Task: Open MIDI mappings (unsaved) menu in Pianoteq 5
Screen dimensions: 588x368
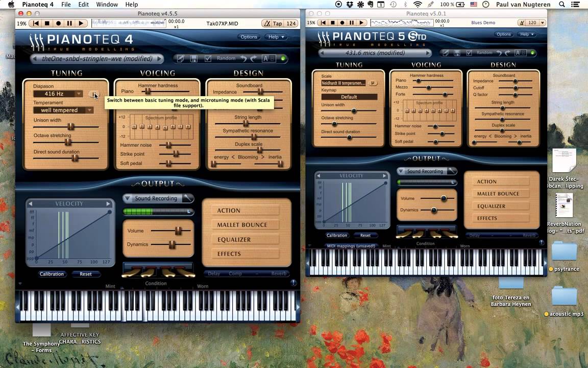Action: (x=351, y=246)
